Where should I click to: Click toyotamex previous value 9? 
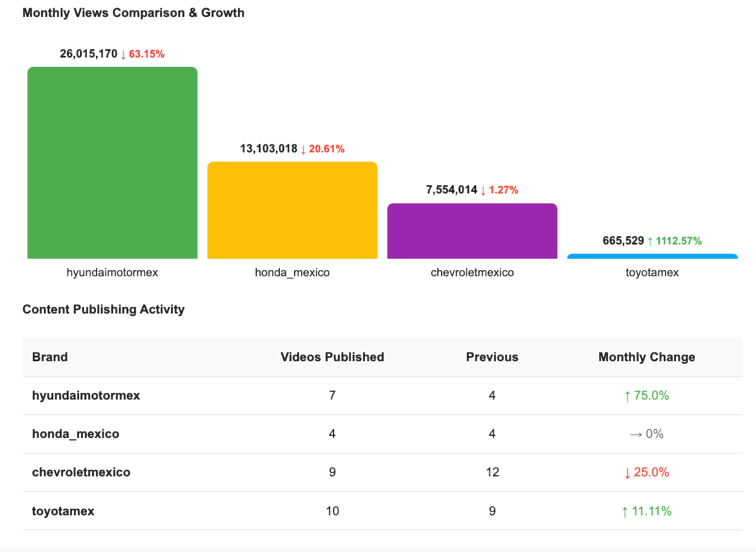[492, 511]
